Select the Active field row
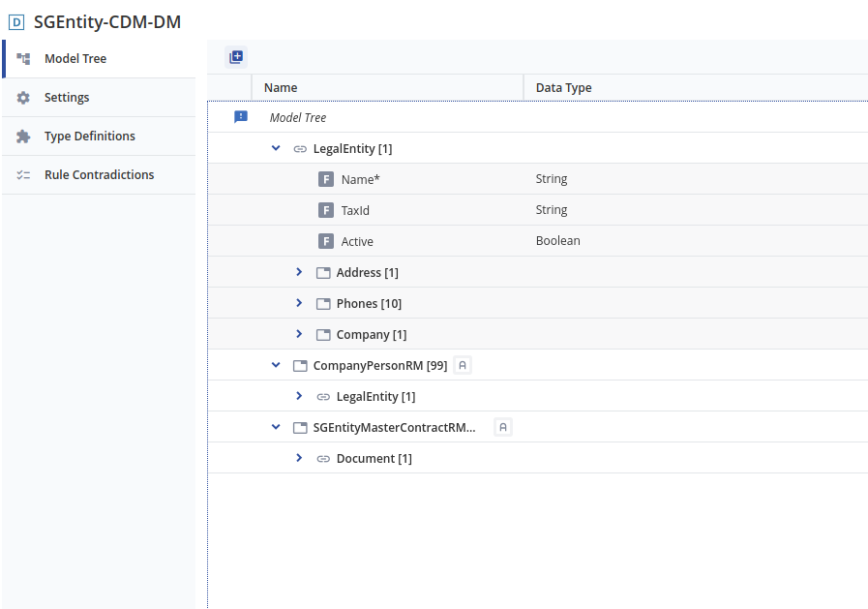The height and width of the screenshot is (609, 868). pyautogui.click(x=537, y=241)
